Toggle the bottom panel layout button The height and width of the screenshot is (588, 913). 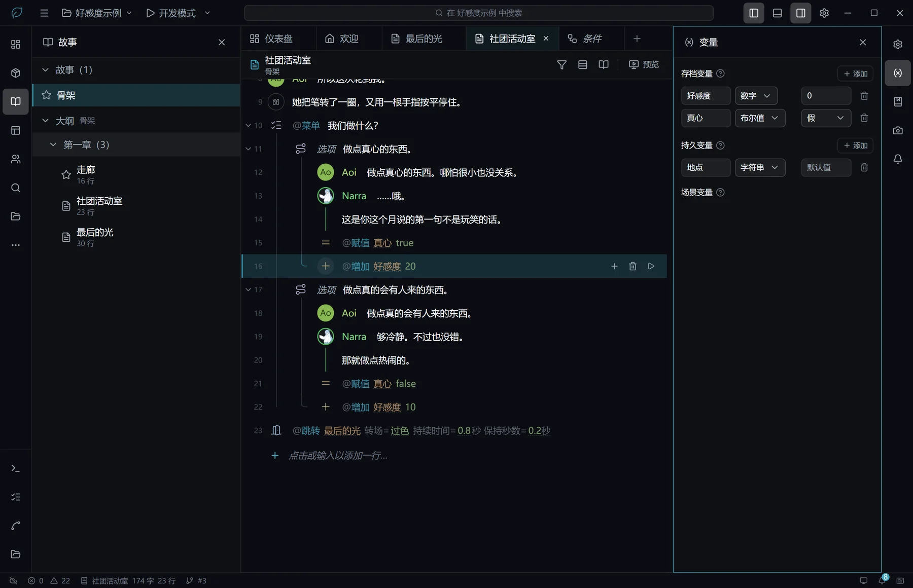777,13
